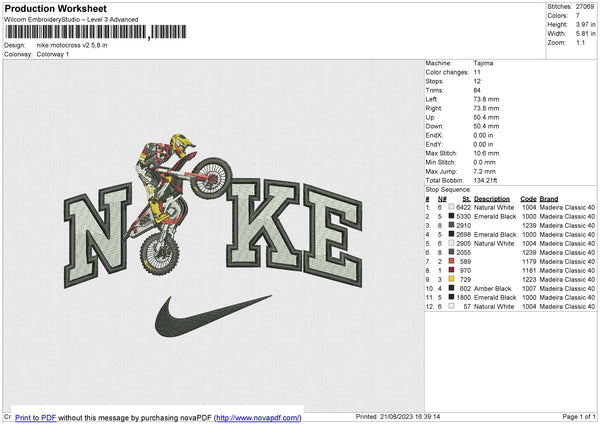Click the Amber Black swatch in stop 10
The height and width of the screenshot is (424, 600).
coord(452,288)
